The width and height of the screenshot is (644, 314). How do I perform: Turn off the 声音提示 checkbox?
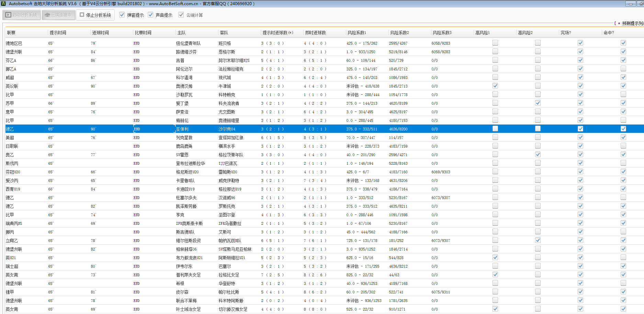pyautogui.click(x=150, y=15)
